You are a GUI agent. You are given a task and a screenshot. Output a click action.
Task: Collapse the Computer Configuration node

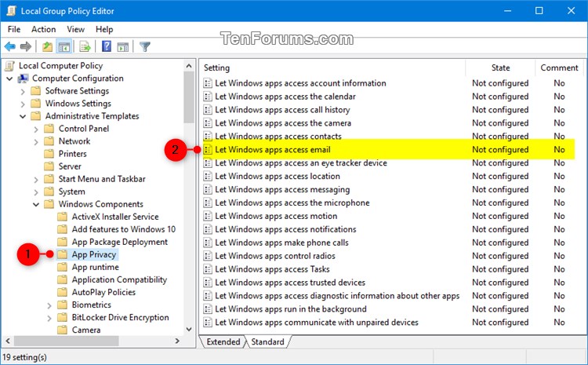pos(9,78)
